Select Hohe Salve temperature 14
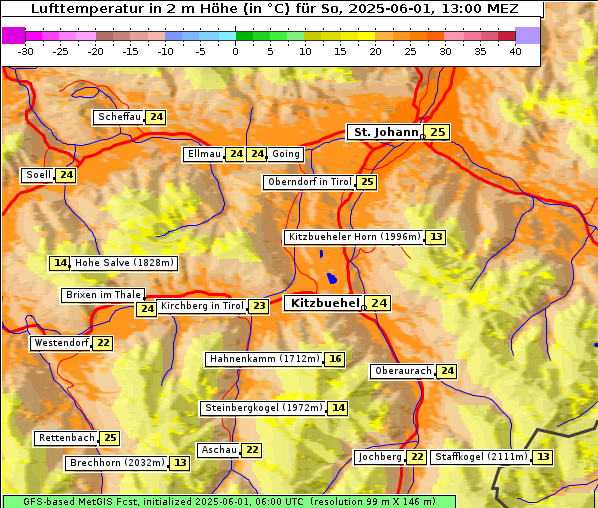The image size is (598, 508). click(59, 263)
